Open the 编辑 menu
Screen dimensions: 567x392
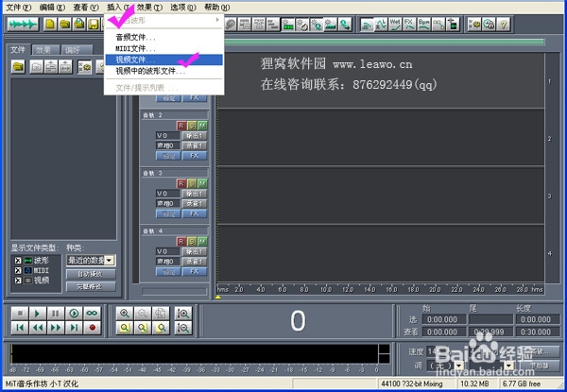(52, 7)
